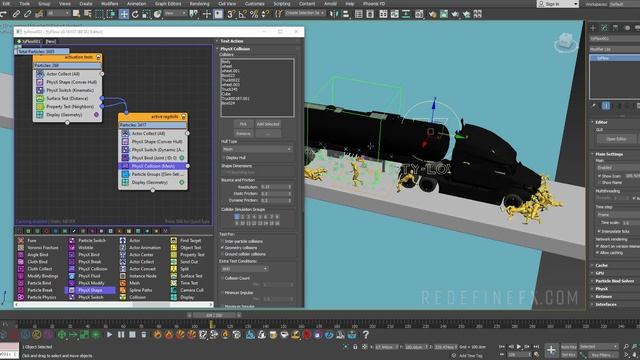Image resolution: width=640 pixels, height=360 pixels.
Task: Click the Mesh operator icon in depot
Action: 123,283
